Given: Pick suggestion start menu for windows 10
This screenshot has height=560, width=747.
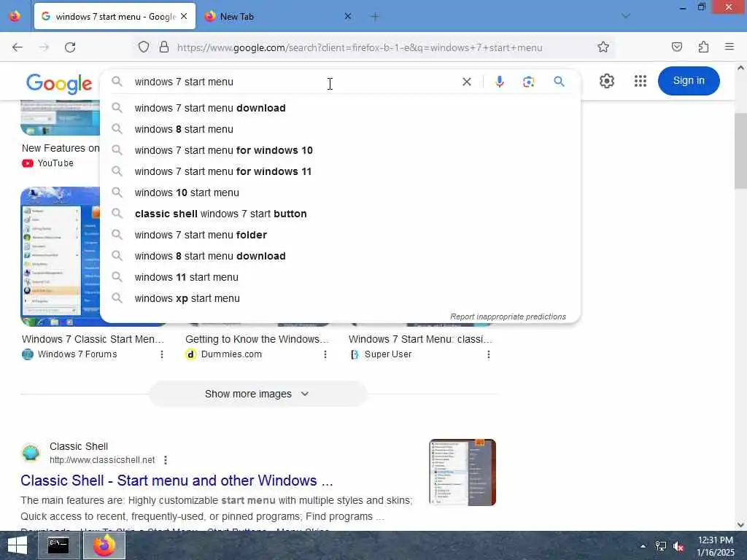Looking at the screenshot, I should tap(341, 150).
